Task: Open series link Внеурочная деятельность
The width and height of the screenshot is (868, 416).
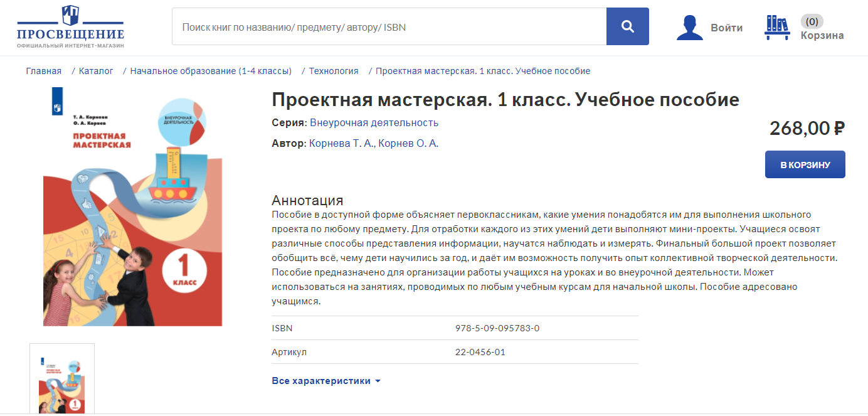Action: [374, 122]
